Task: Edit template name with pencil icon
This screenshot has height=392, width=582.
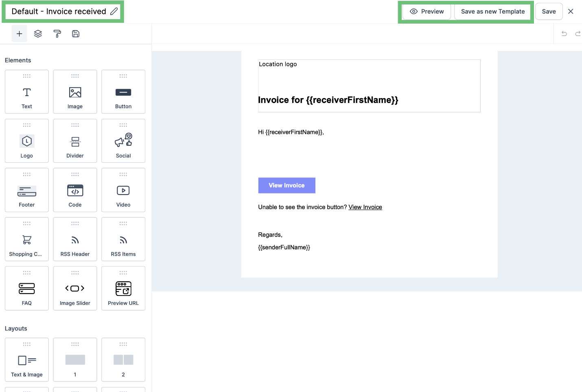Action: (x=114, y=11)
